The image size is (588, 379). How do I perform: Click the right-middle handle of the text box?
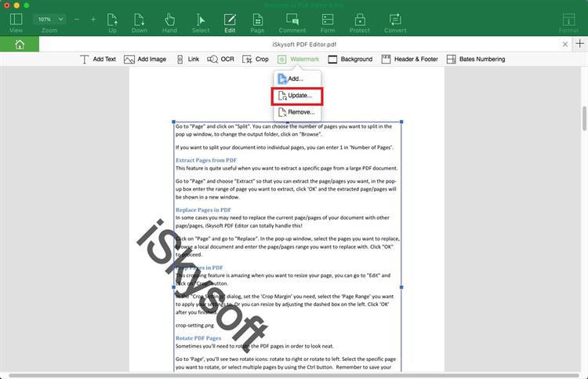coord(401,287)
